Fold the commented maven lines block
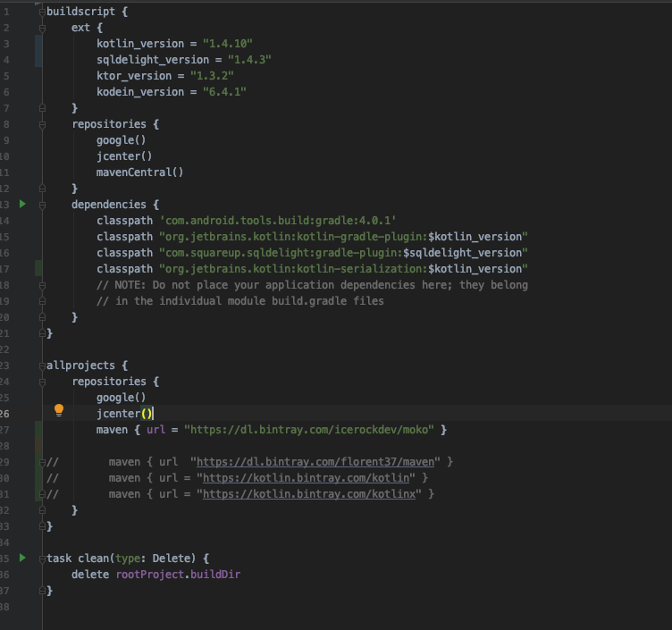This screenshot has height=630, width=672. tap(42, 462)
